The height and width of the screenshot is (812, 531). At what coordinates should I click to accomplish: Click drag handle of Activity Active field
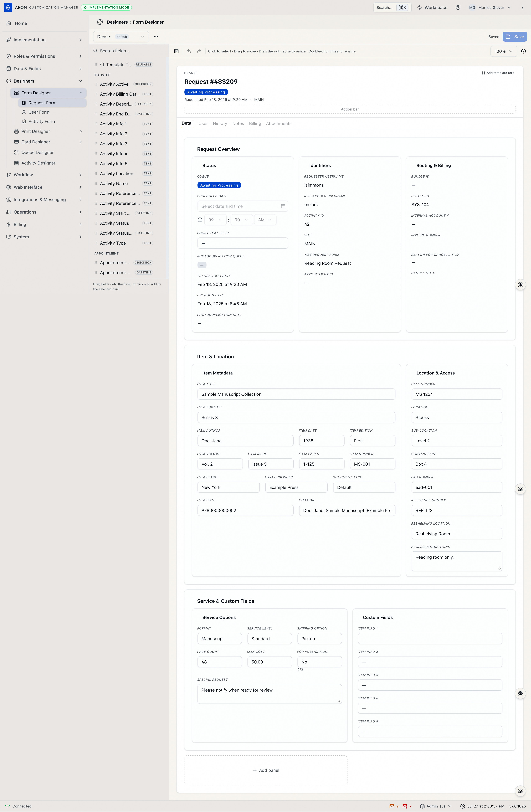[x=96, y=84]
